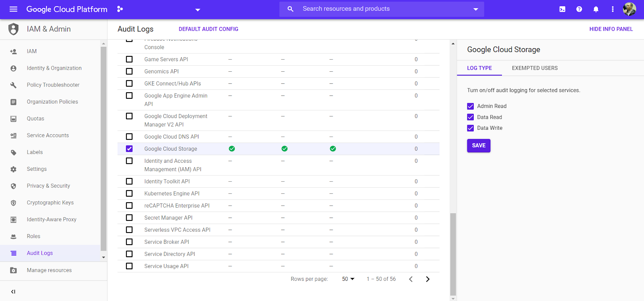Click the Identity-Aware Proxy icon
Image resolution: width=644 pixels, height=301 pixels.
(x=13, y=220)
